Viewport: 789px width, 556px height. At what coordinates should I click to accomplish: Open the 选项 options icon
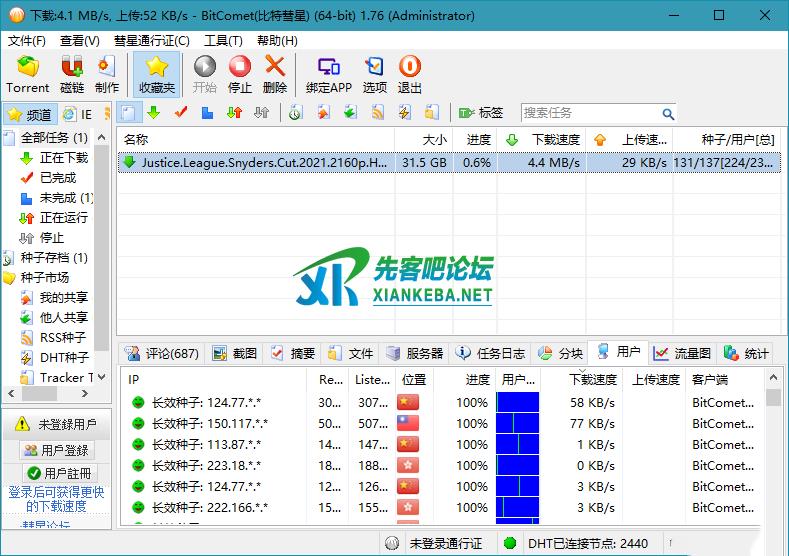pyautogui.click(x=374, y=74)
